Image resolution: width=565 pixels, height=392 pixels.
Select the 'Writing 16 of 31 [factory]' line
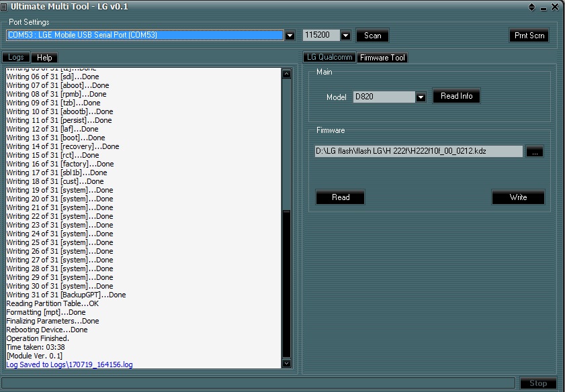pyautogui.click(x=60, y=164)
